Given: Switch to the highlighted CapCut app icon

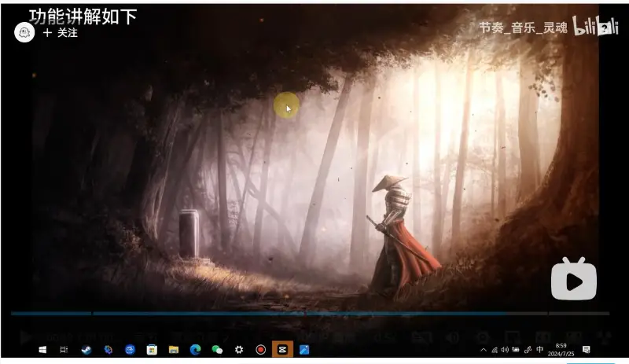Looking at the screenshot, I should click(282, 350).
